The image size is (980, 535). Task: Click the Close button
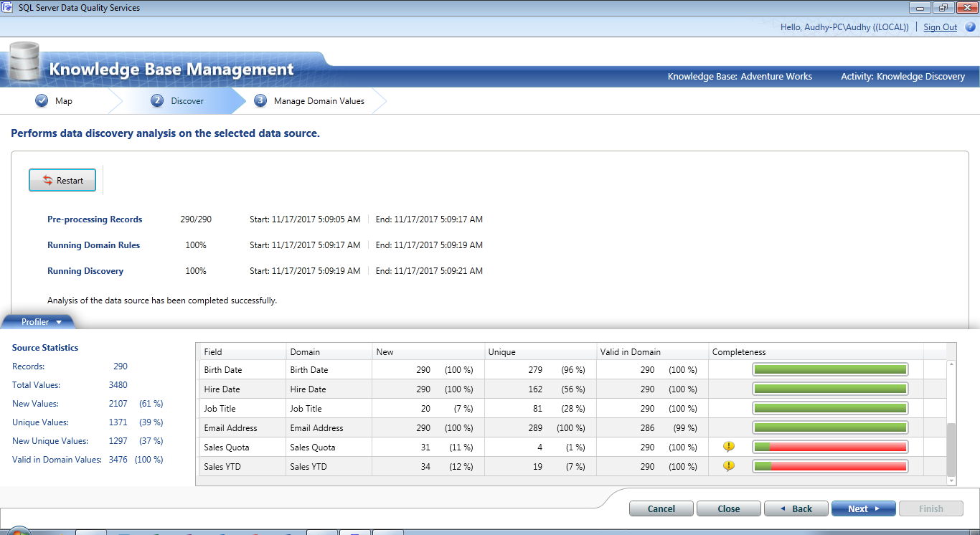point(728,508)
